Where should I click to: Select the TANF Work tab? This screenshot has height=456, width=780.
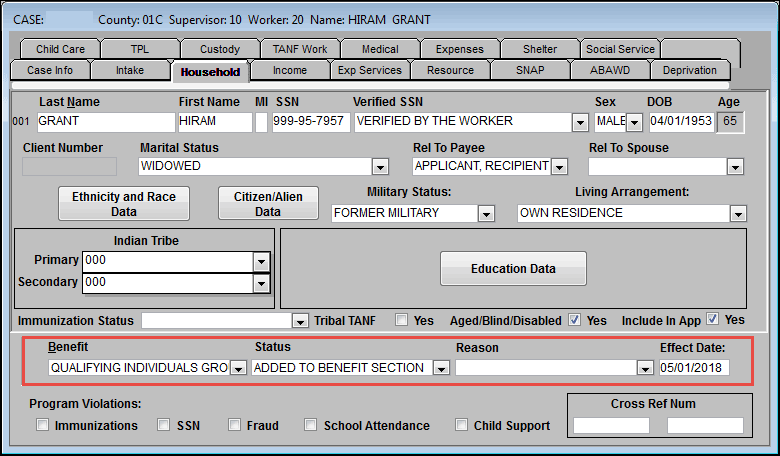tap(300, 49)
